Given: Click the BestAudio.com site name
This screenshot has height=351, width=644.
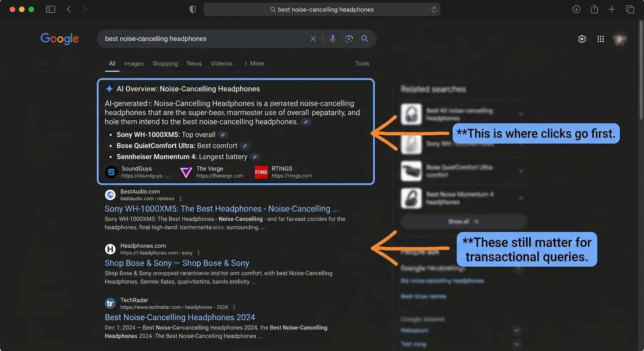Looking at the screenshot, I should (140, 191).
